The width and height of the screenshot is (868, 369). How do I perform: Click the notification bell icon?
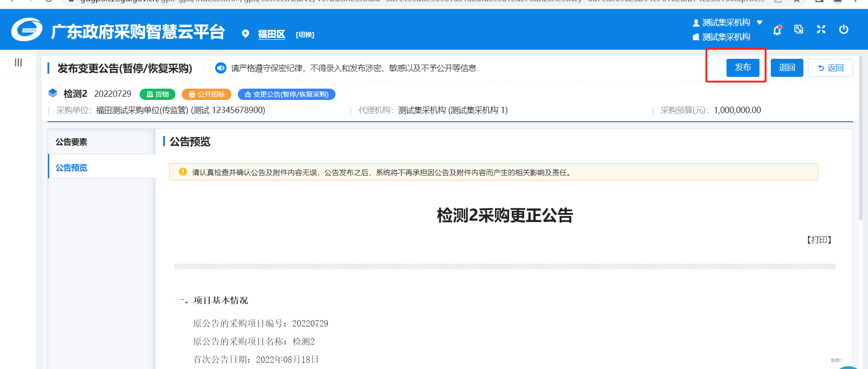click(777, 30)
